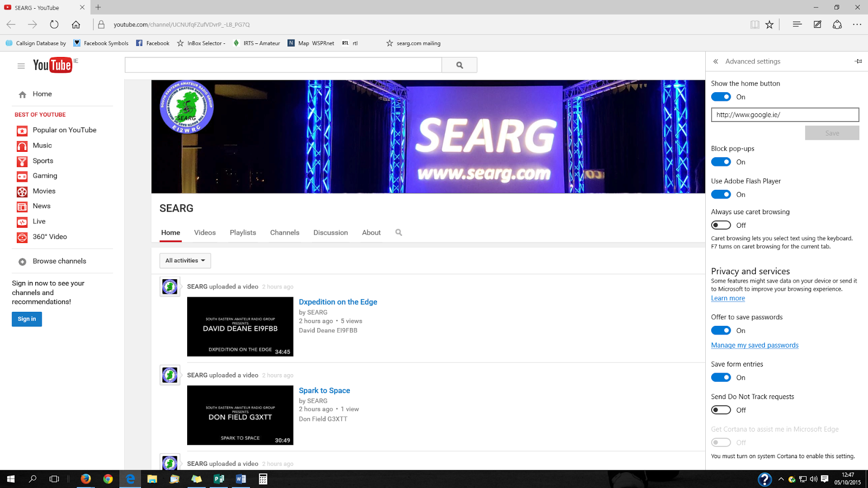The height and width of the screenshot is (488, 868).
Task: Click the YouTube search magnifier button
Action: pyautogui.click(x=459, y=65)
